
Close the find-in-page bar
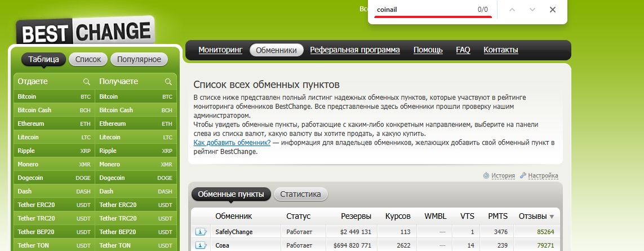553,10
